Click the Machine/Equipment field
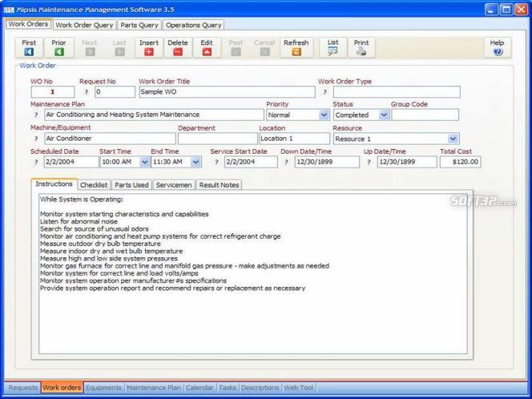 coord(110,139)
